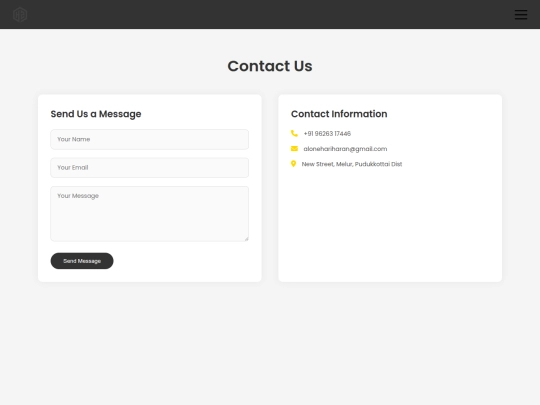Click blank space beside Send Message button
This screenshot has width=540, height=405.
point(183,261)
